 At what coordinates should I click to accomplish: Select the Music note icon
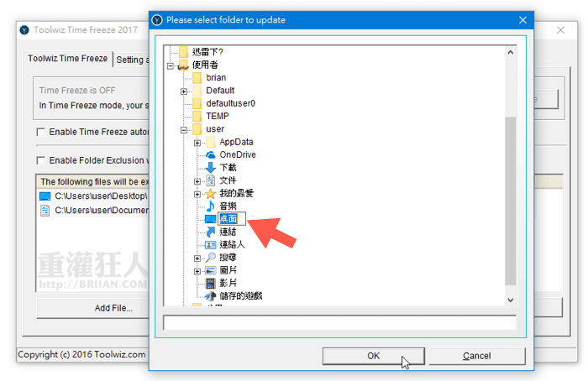click(x=210, y=206)
